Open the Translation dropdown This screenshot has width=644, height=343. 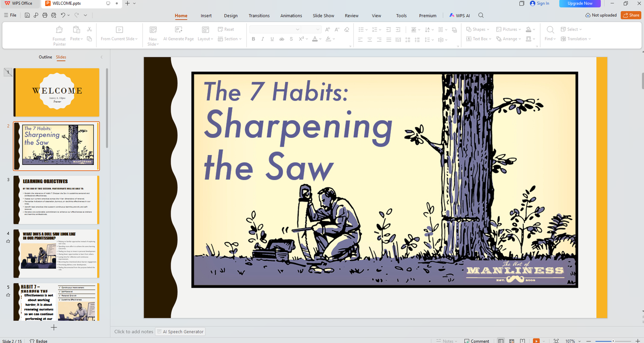click(x=576, y=39)
